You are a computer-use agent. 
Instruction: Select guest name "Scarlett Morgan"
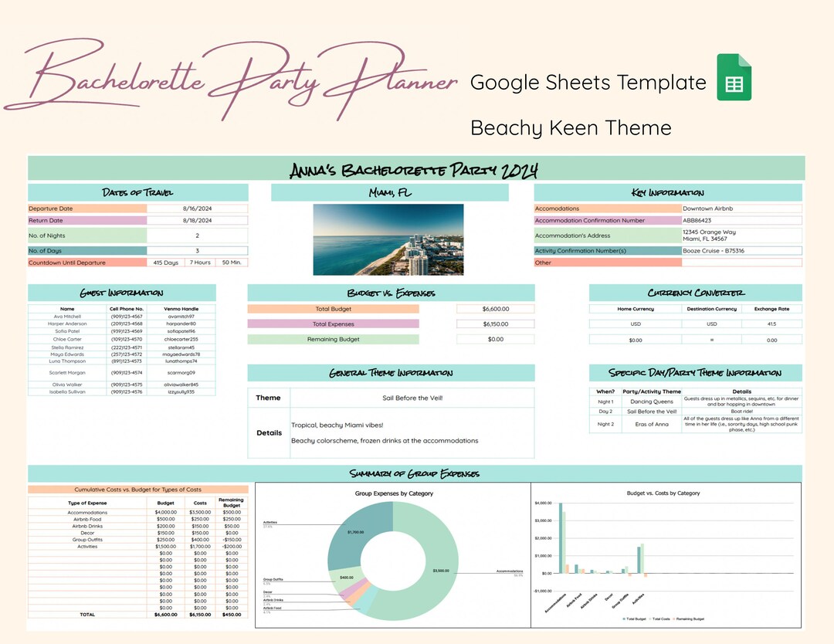67,373
